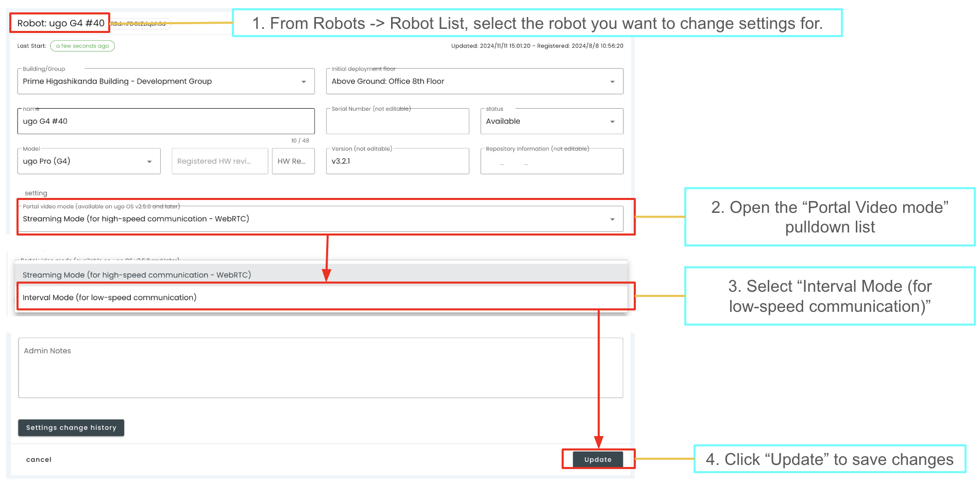
Task: Click the '10 / 48' character counter
Action: (x=300, y=141)
